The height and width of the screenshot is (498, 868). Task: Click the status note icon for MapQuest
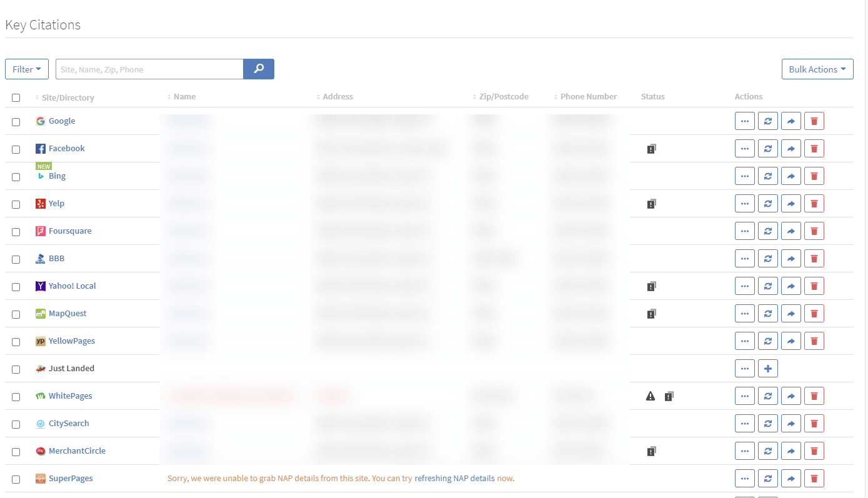pos(651,314)
